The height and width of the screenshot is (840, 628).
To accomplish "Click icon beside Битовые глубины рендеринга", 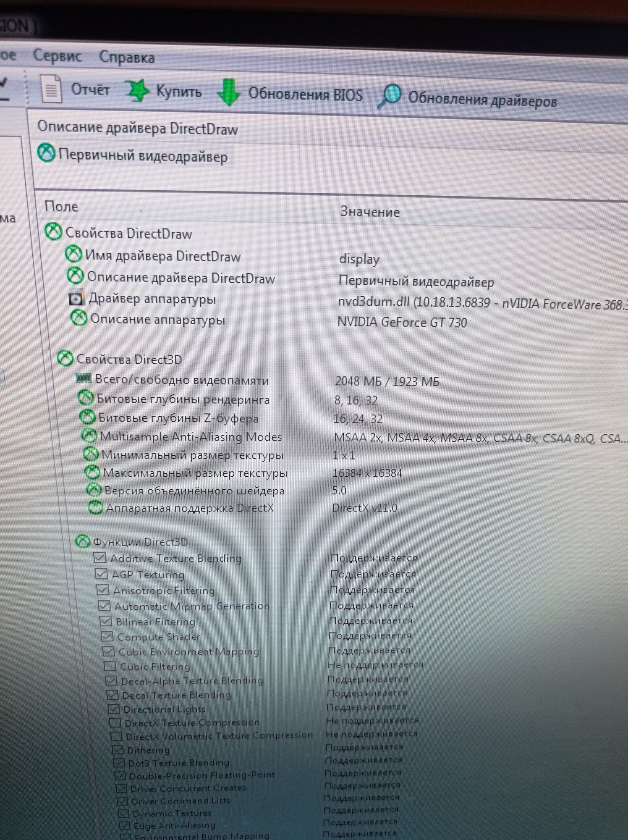I will [86, 398].
